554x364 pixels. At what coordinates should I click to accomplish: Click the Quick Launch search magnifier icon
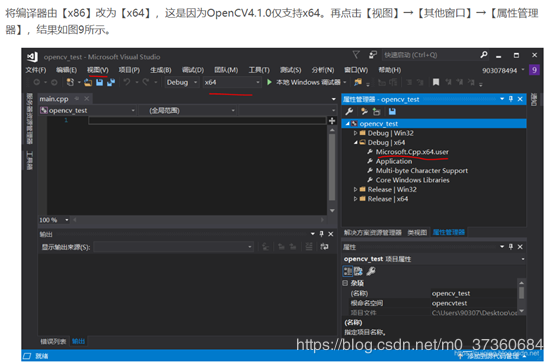point(483,55)
